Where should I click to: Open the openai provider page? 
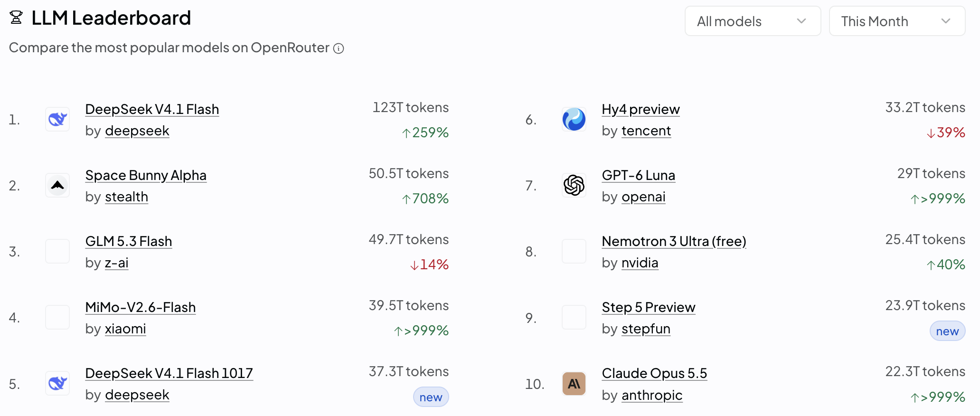(x=643, y=197)
